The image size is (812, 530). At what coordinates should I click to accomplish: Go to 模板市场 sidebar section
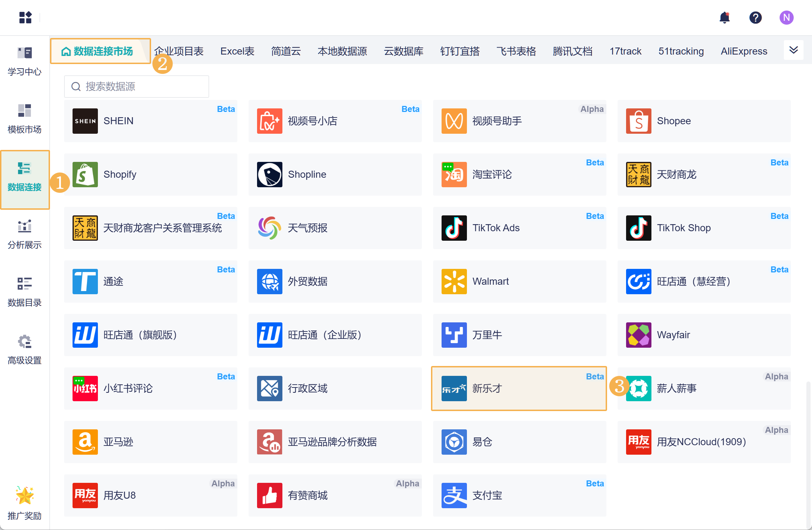pyautogui.click(x=25, y=119)
